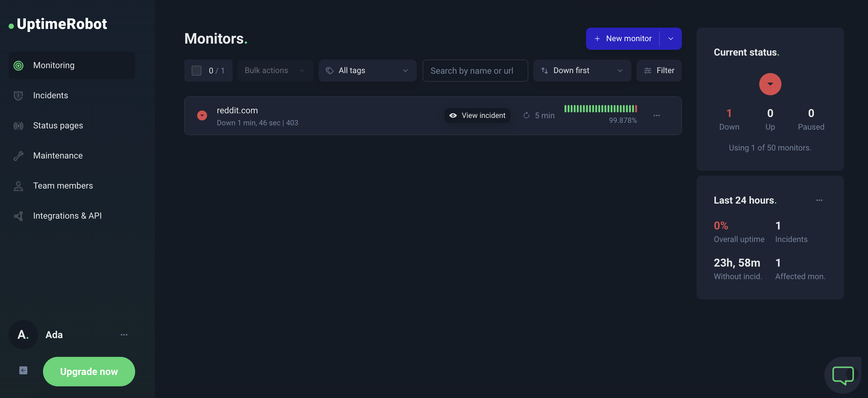The image size is (868, 398).
Task: Click the '0' Up count
Action: [x=770, y=113]
